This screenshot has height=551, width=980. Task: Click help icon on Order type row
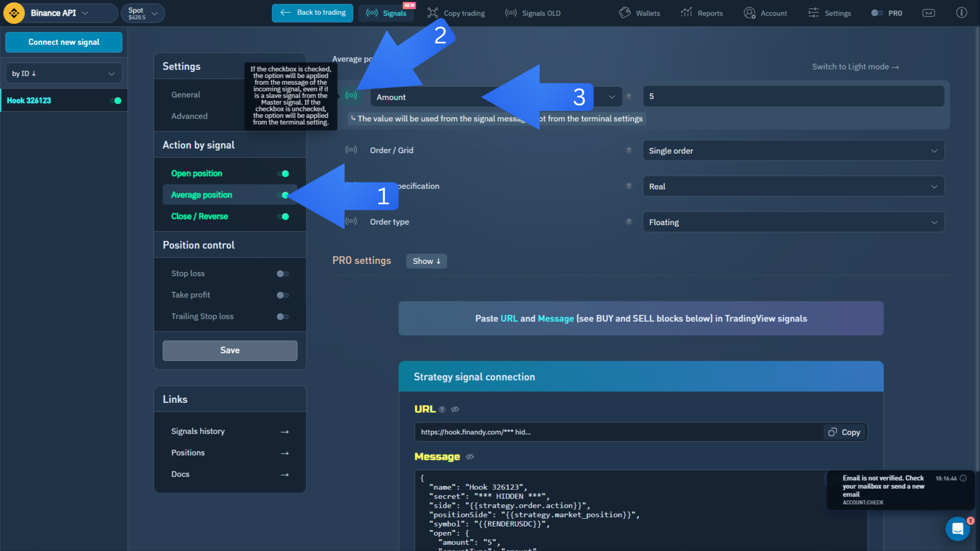click(x=629, y=222)
